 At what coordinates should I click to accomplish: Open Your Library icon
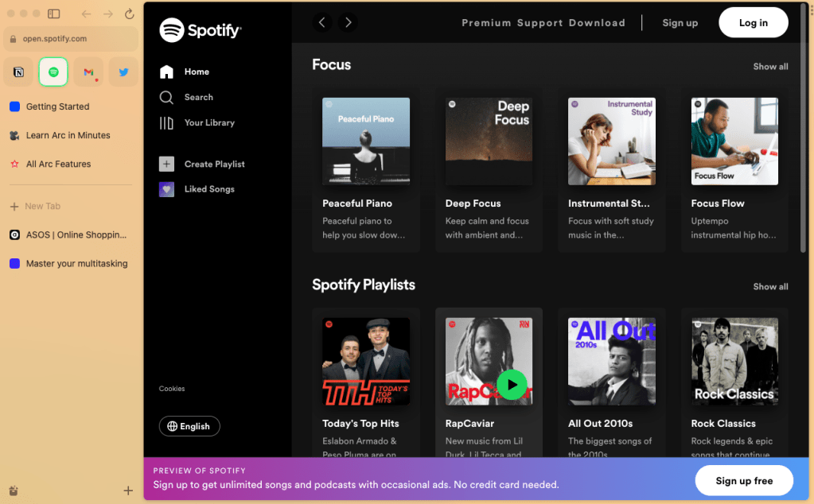click(x=166, y=122)
